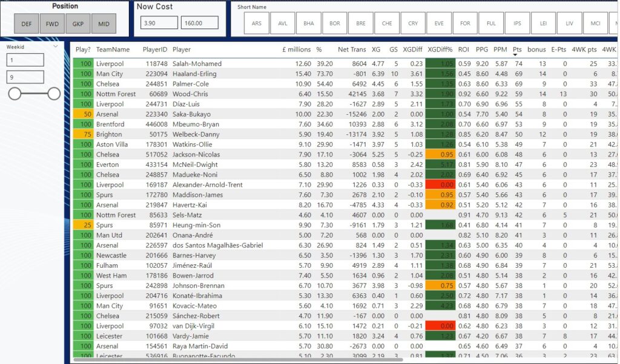
Task: Click the Weekid start value box
Action: [25, 60]
